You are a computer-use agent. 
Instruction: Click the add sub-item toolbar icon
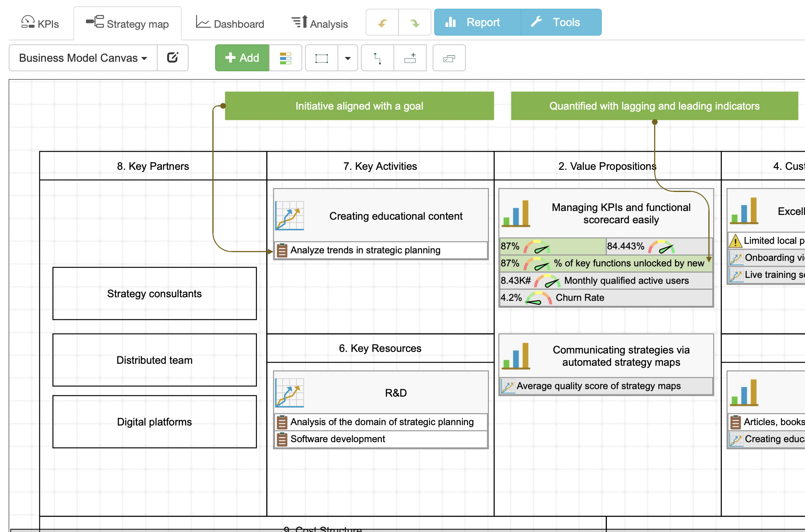tap(410, 58)
